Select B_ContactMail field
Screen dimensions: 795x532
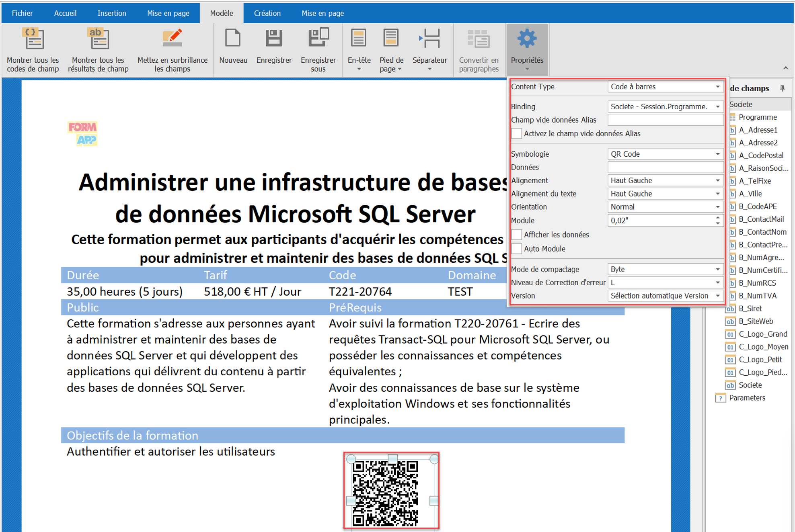coord(761,219)
